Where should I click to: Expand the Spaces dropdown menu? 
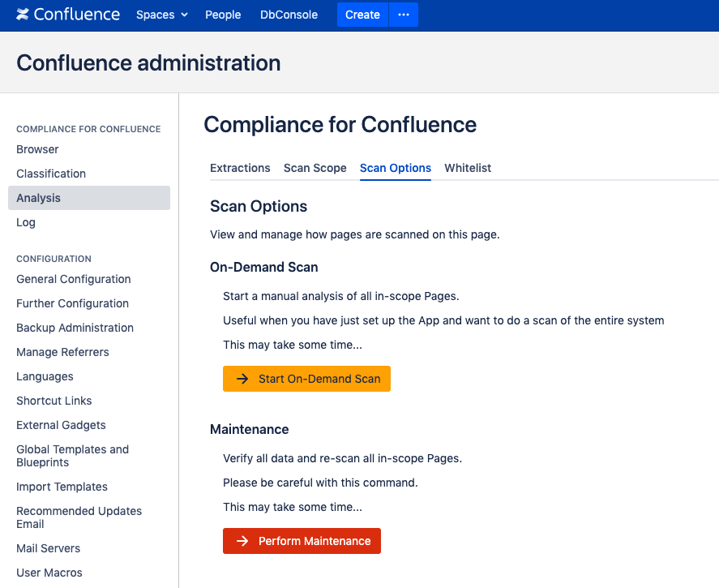pyautogui.click(x=161, y=15)
